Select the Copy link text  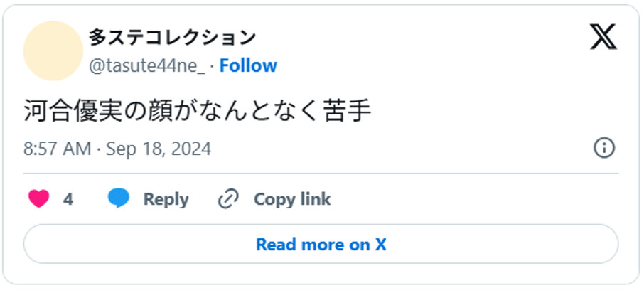coord(291,199)
